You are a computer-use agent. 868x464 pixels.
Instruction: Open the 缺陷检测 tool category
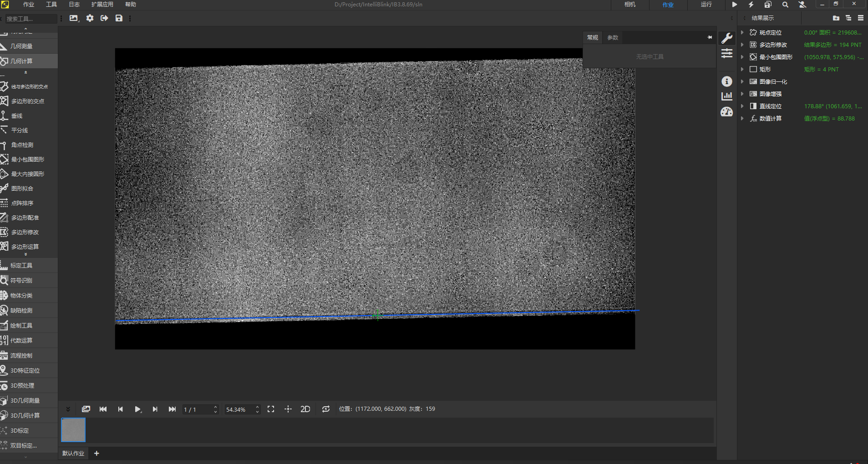tap(21, 310)
